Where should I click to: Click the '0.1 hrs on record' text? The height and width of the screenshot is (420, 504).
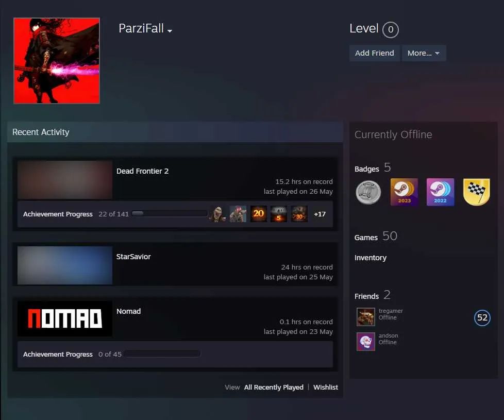pyautogui.click(x=306, y=322)
